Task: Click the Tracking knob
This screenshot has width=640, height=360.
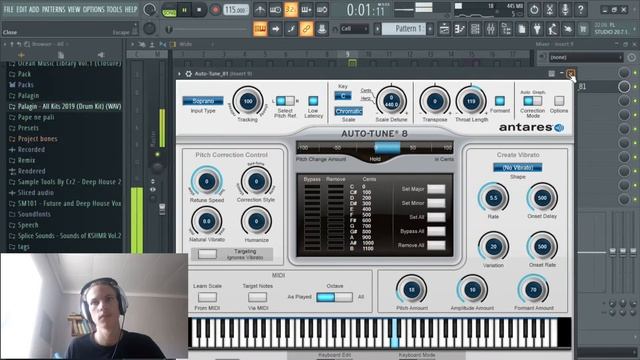Action: pos(248,101)
